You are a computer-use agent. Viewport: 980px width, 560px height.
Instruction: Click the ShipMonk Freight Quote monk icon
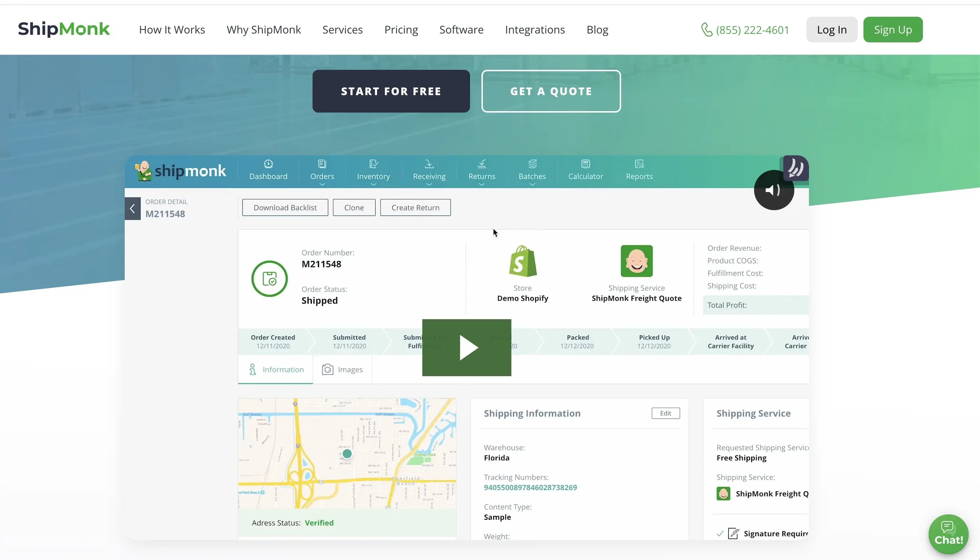pos(636,261)
